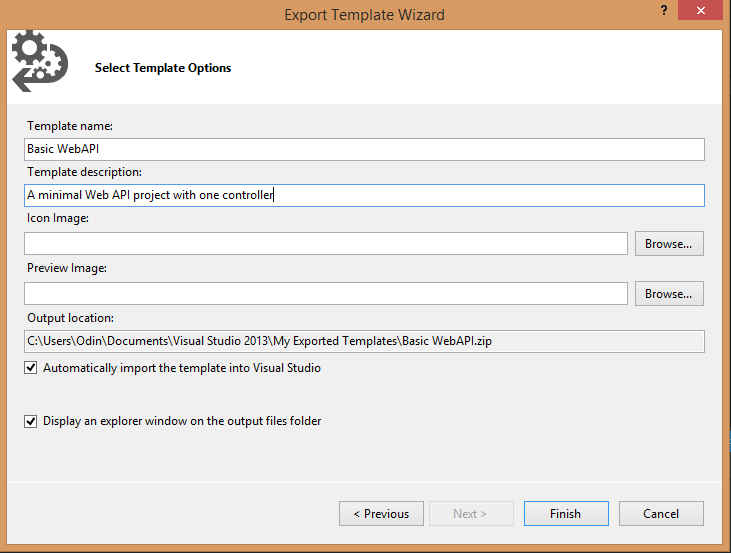Click the Template name input field
The image size is (731, 553).
tap(364, 149)
